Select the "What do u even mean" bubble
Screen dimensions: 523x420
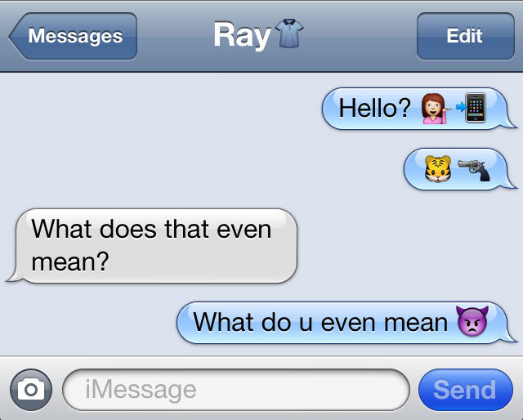coord(346,323)
